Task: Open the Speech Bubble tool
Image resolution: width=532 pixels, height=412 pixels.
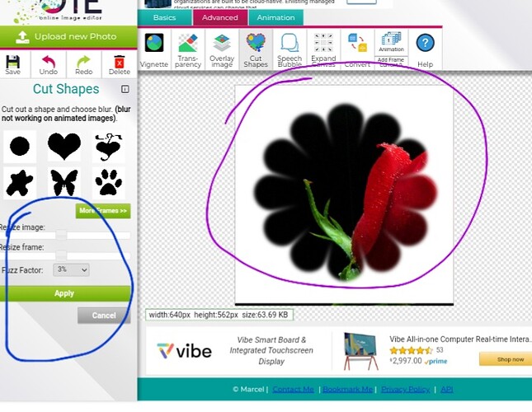Action: [290, 49]
